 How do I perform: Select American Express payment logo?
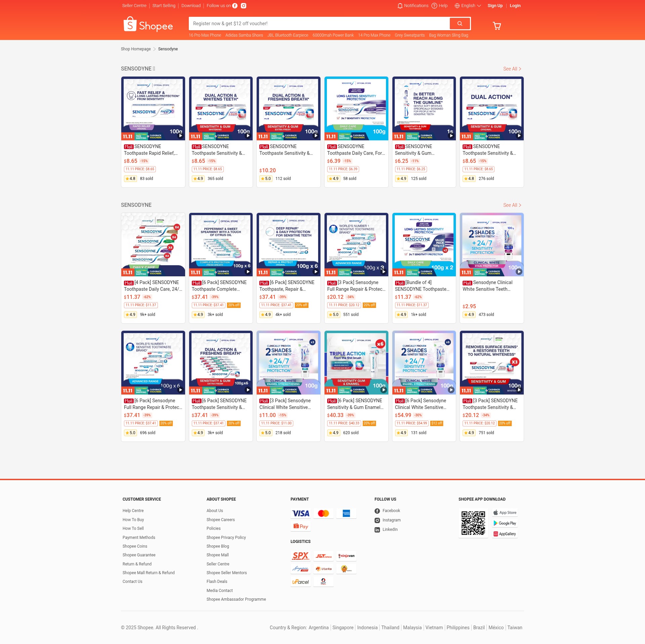(346, 513)
